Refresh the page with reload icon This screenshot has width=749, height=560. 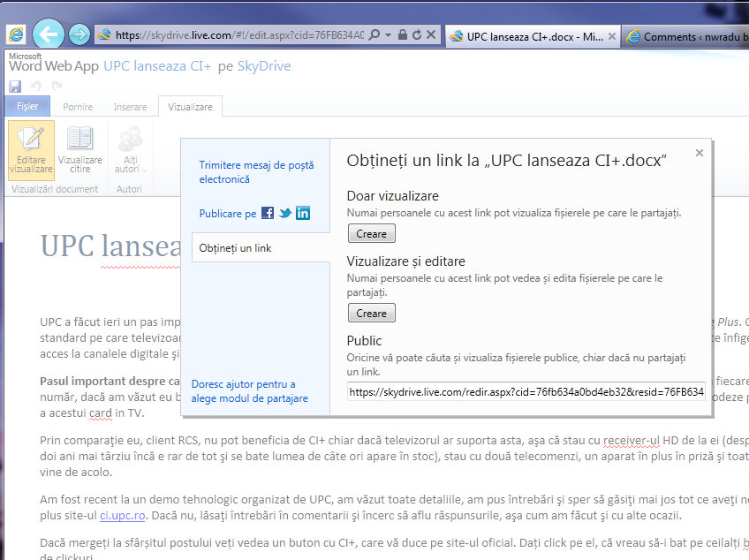tap(417, 34)
